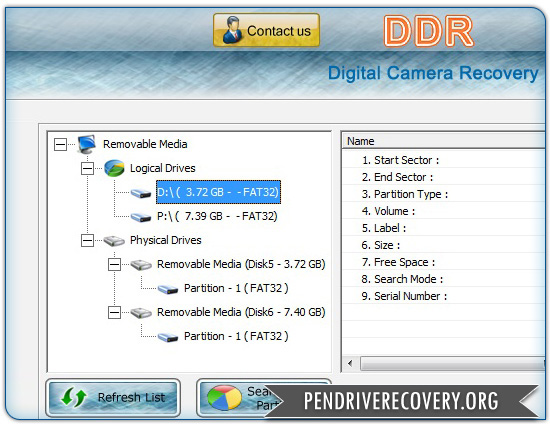
Task: Click the pie chart search partition icon
Action: coord(224,397)
